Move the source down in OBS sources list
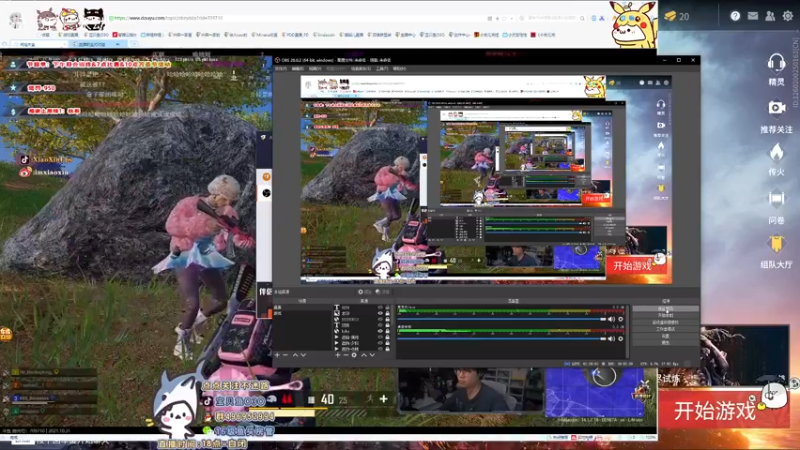The height and width of the screenshot is (450, 800). tap(372, 355)
